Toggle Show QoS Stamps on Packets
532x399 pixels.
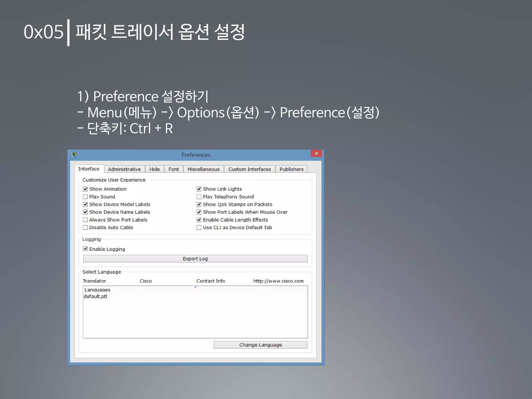pyautogui.click(x=199, y=204)
